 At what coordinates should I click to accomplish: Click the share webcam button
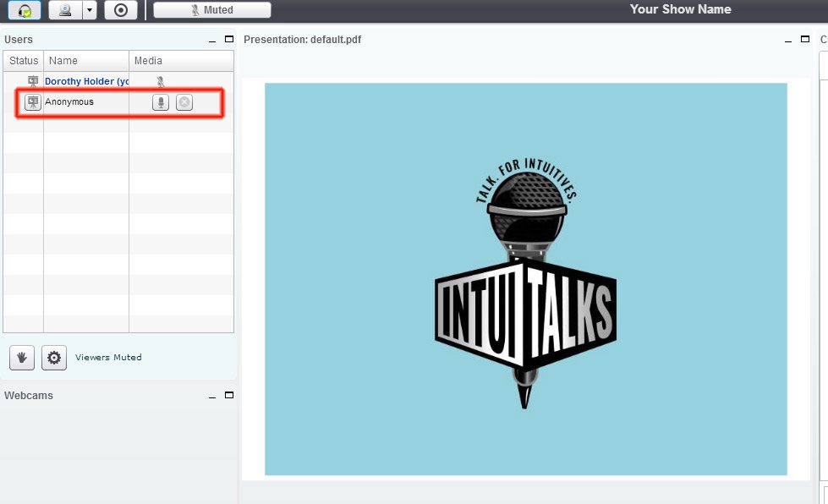coord(65,10)
